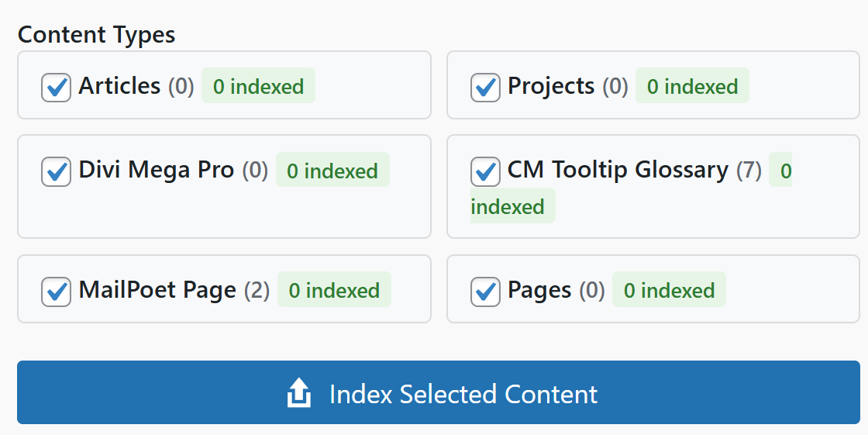Click the upload icon on the index button
The image size is (868, 435).
click(299, 393)
